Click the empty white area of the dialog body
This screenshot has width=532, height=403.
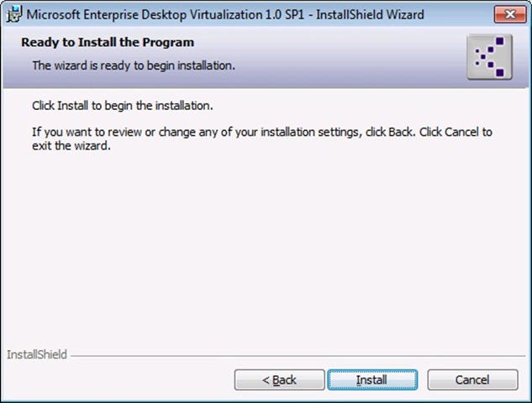[x=266, y=252]
